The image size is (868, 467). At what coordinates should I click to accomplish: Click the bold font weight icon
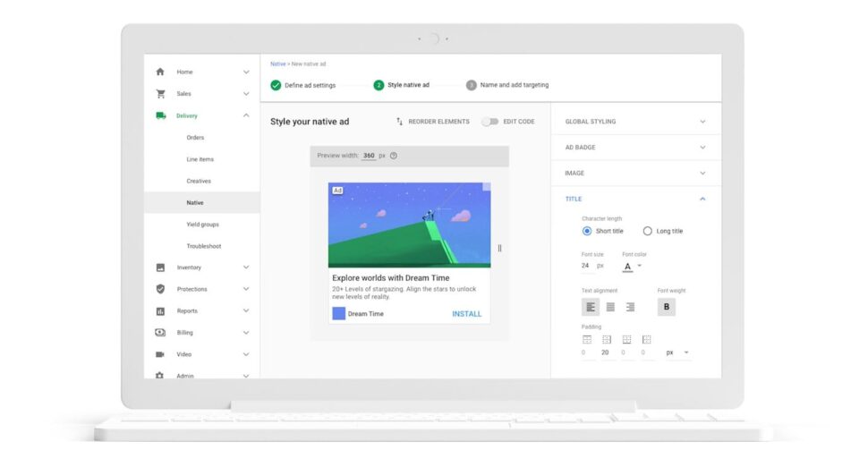coord(666,307)
